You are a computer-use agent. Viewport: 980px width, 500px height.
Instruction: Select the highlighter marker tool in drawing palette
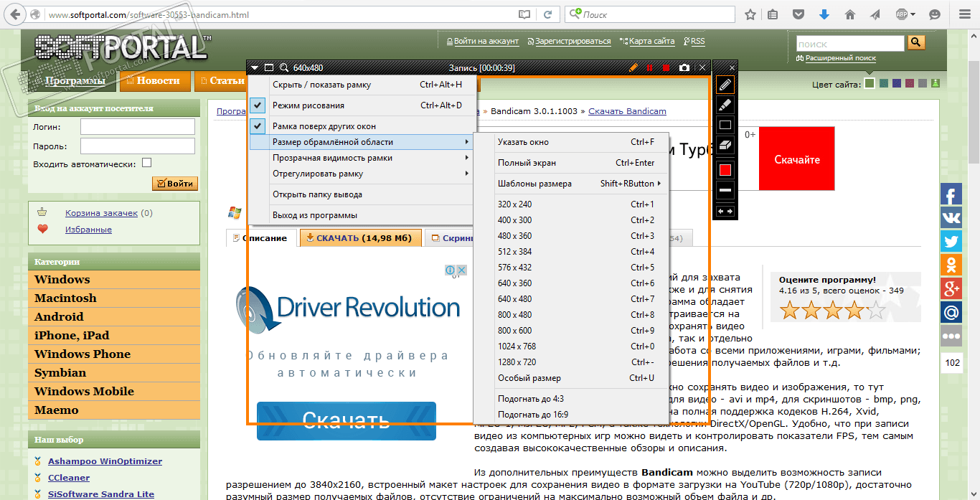coord(725,105)
